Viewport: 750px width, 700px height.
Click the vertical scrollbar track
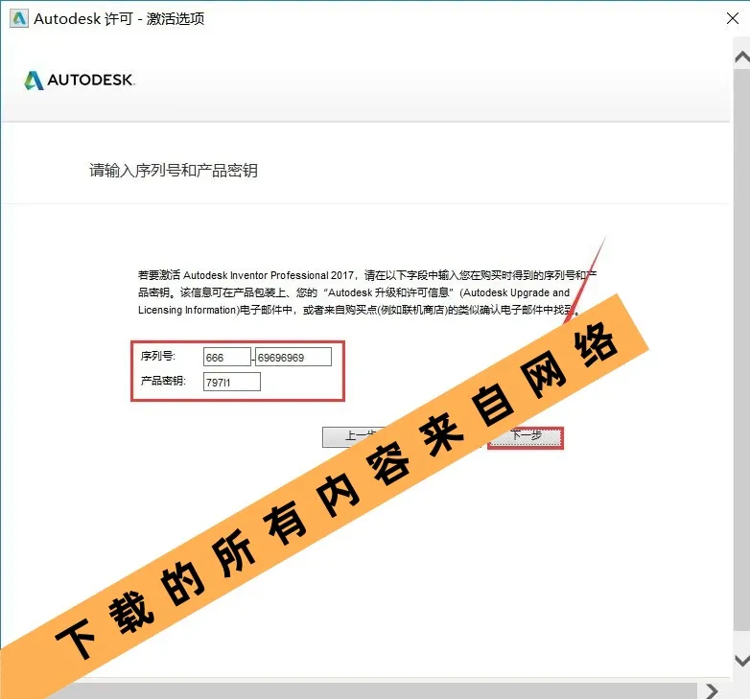click(741, 349)
